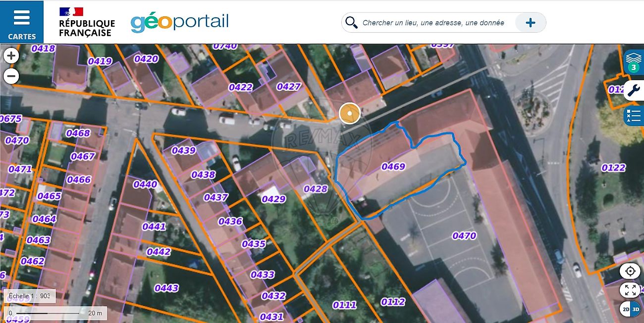Click the orange location marker on map
Viewport: 644px width, 323px height.
pyautogui.click(x=350, y=114)
